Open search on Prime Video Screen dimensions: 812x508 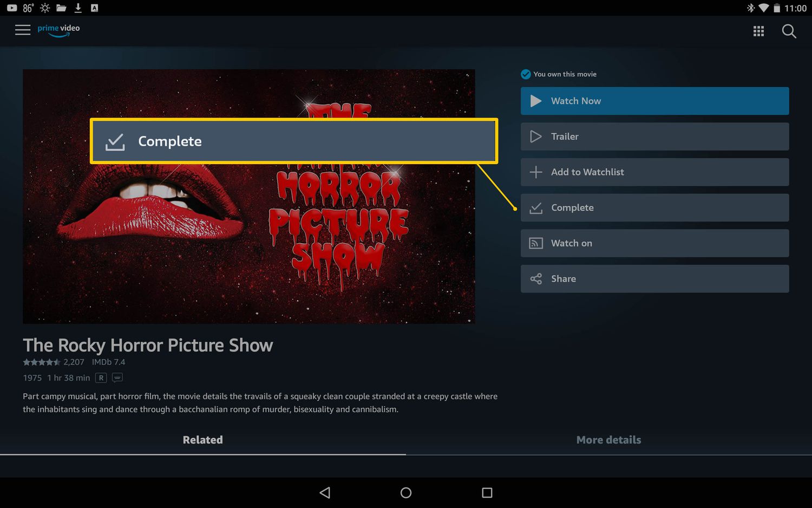789,31
